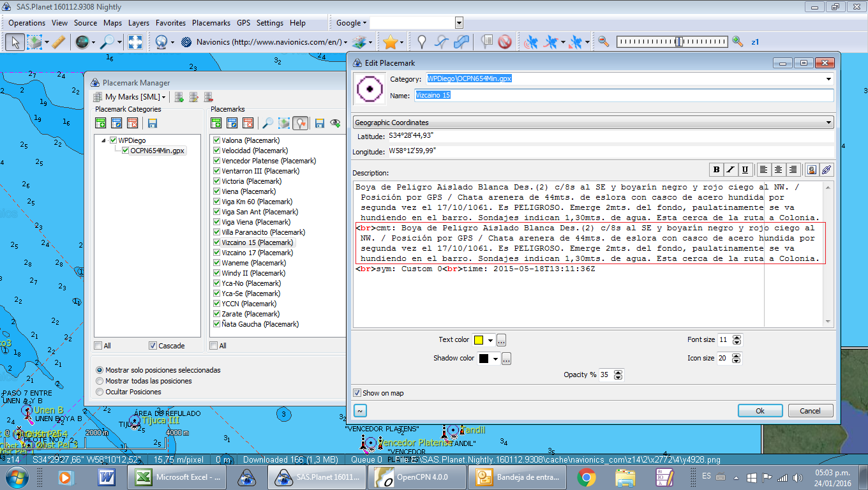Click the Bold formatting button in Description
The width and height of the screenshot is (868, 490).
(717, 170)
